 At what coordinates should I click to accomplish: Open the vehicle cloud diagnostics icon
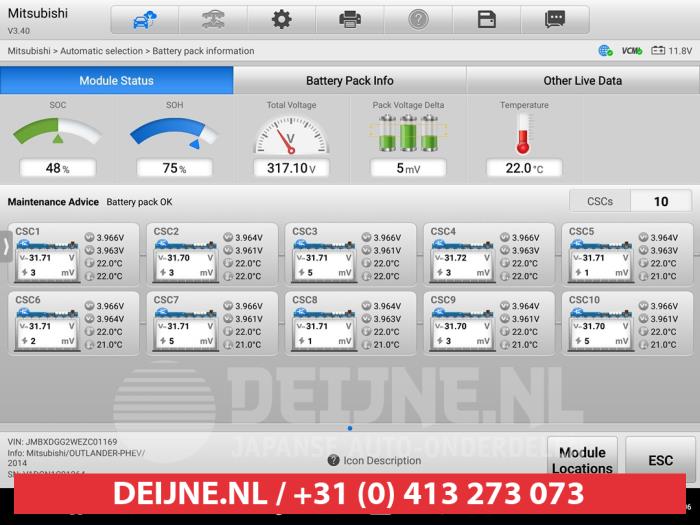pos(145,20)
